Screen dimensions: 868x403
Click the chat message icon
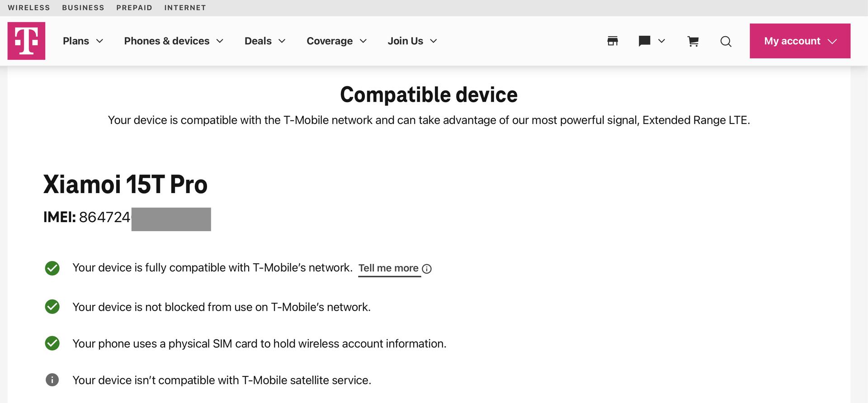pyautogui.click(x=644, y=41)
